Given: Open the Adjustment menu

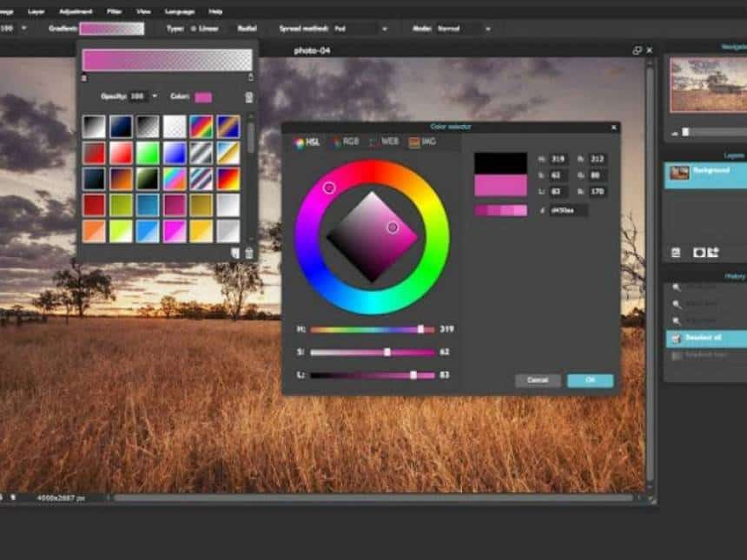Looking at the screenshot, I should coord(75,11).
